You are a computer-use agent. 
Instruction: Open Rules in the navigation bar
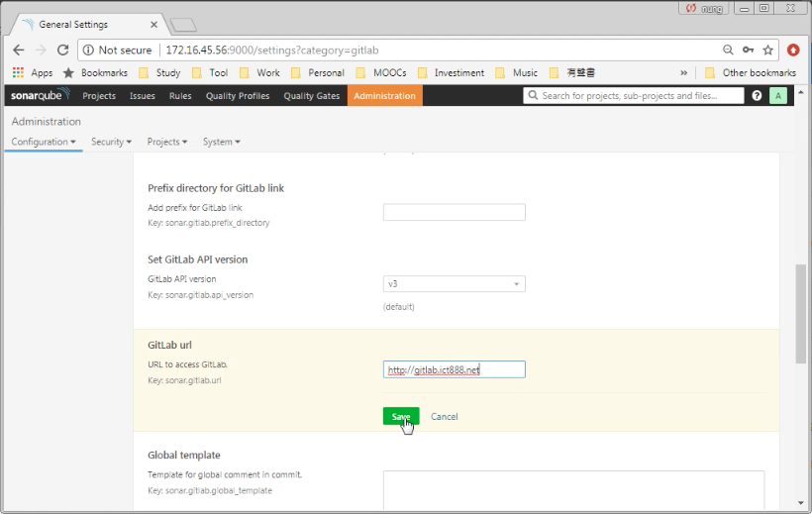180,96
